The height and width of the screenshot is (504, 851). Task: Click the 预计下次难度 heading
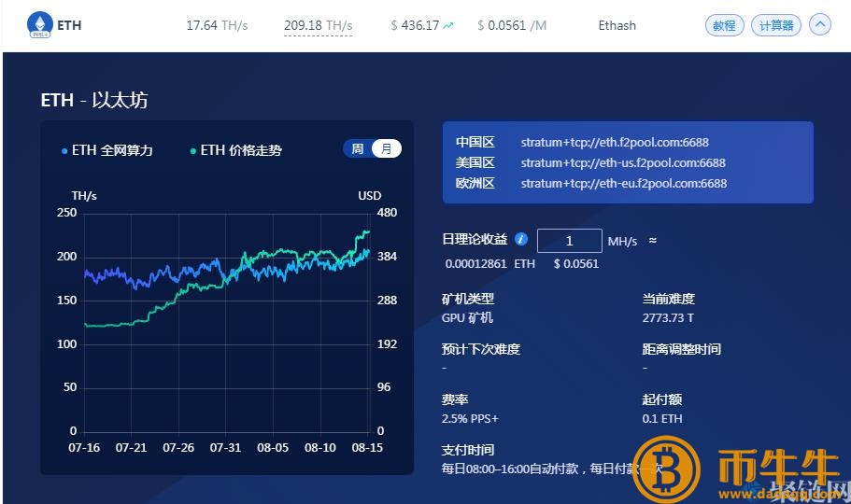[481, 349]
